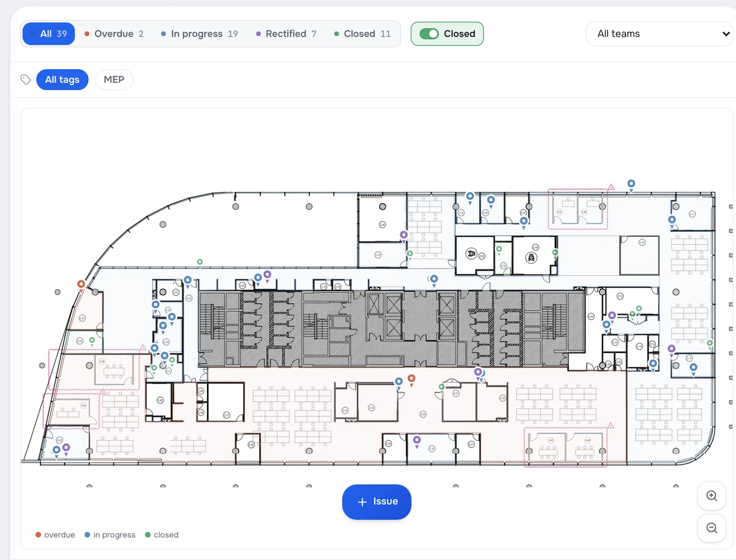Open the green pin on room 2.09's right wall
736x560 pixels.
(x=555, y=254)
